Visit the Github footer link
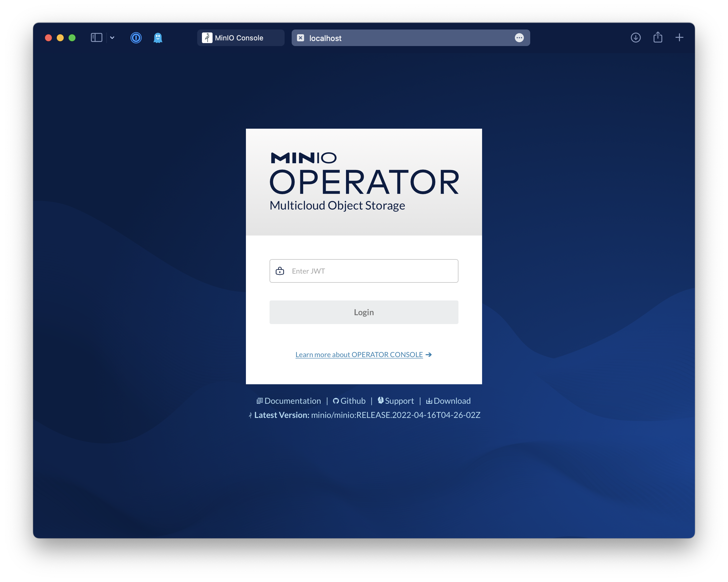 [352, 401]
